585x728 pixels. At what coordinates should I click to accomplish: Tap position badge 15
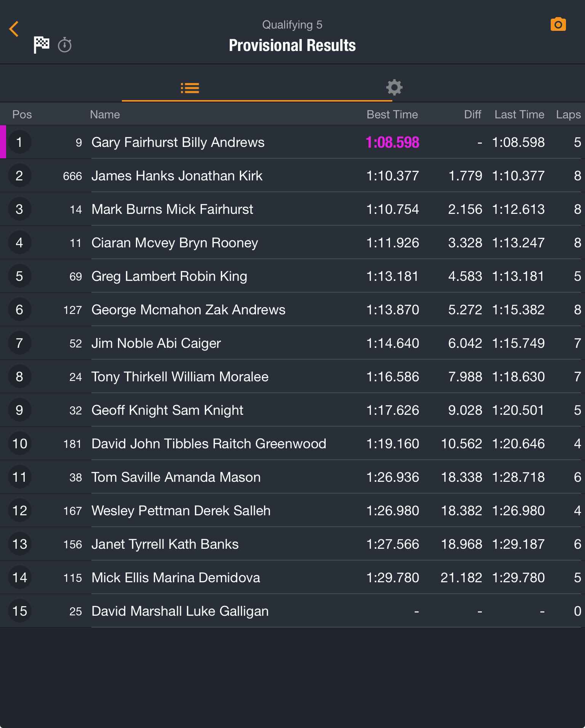point(19,611)
